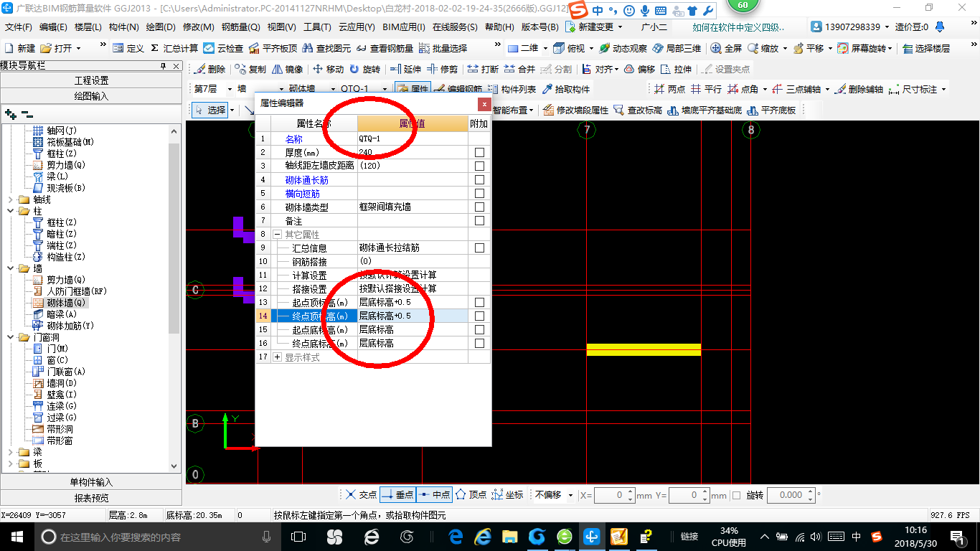
Task: Click 平齐板顶 align slab top tool
Action: pyautogui.click(x=272, y=48)
